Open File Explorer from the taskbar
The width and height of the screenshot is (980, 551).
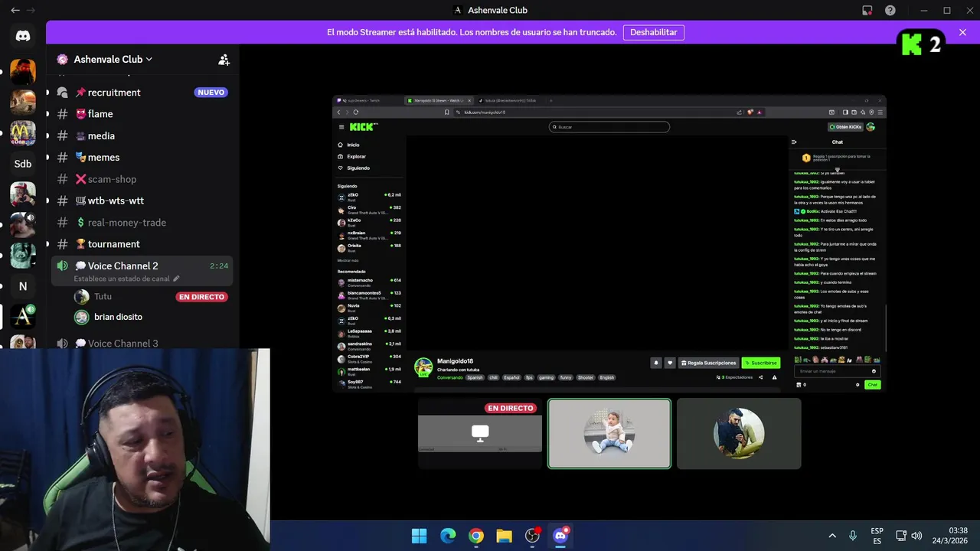(504, 536)
